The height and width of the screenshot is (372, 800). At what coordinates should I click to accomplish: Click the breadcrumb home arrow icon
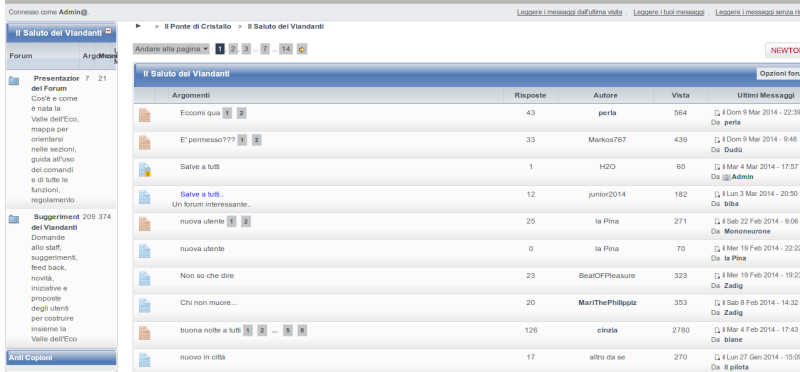(x=138, y=26)
